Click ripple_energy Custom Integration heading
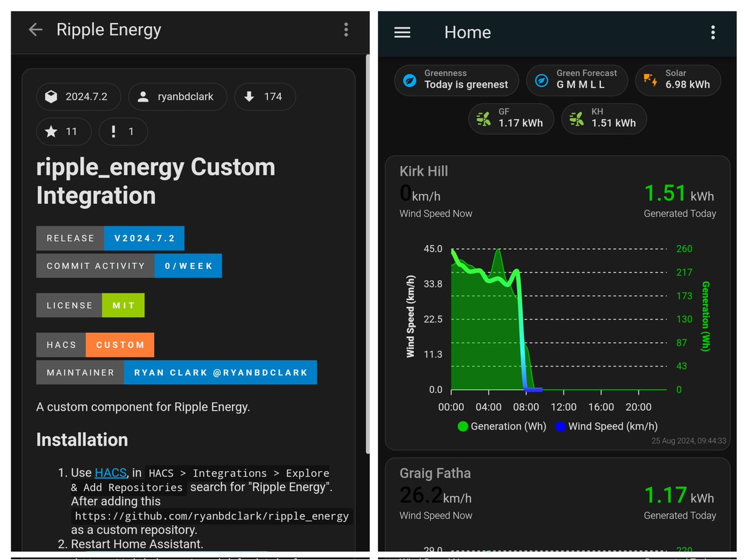 pos(155,181)
